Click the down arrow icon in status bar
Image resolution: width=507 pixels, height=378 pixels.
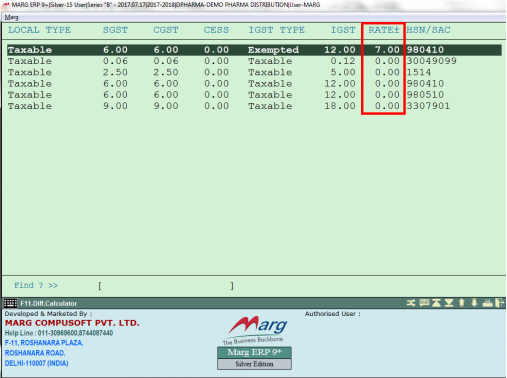pos(474,303)
